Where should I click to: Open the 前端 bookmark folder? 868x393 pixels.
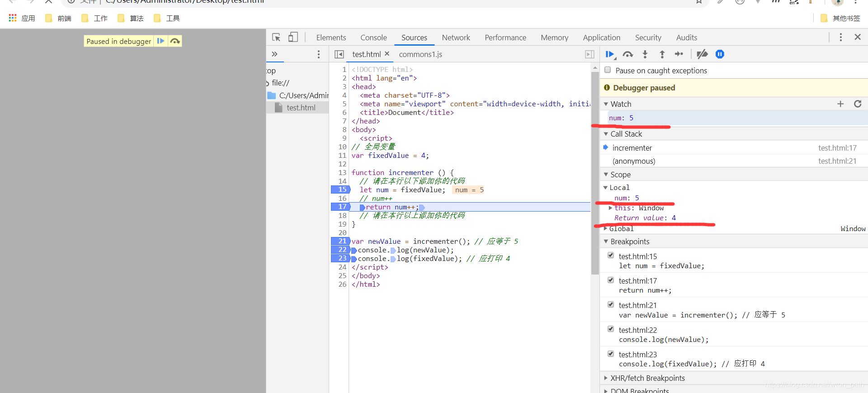point(58,18)
